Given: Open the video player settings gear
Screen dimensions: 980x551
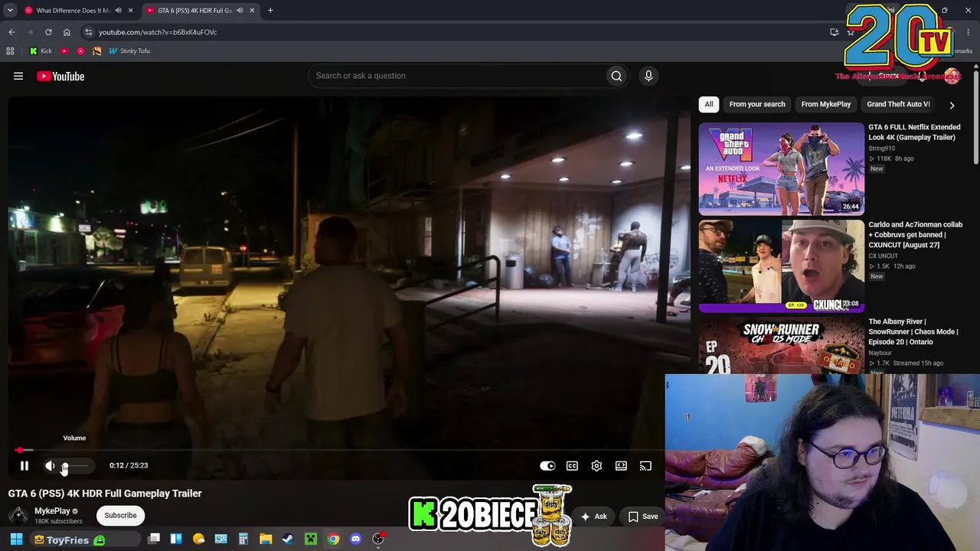Looking at the screenshot, I should [x=596, y=465].
